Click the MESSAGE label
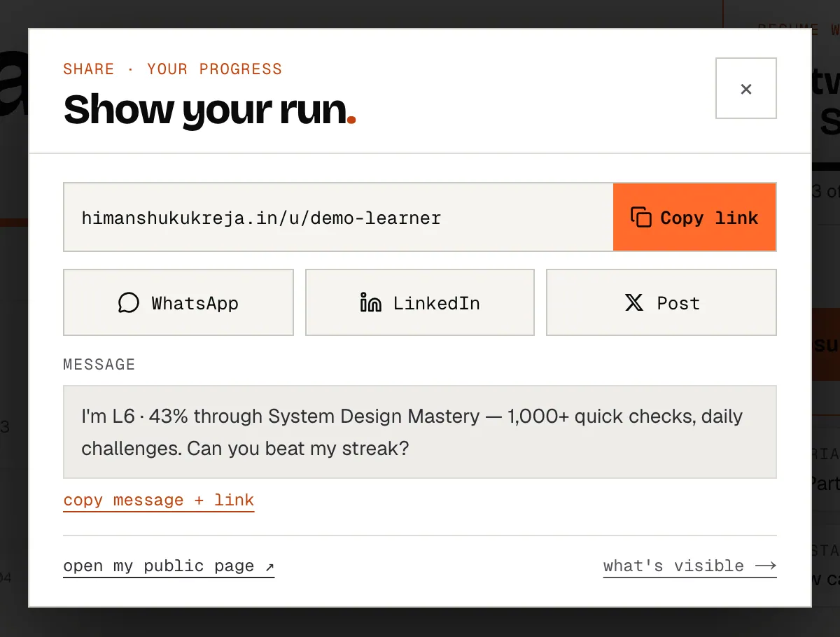840x637 pixels. click(x=99, y=365)
